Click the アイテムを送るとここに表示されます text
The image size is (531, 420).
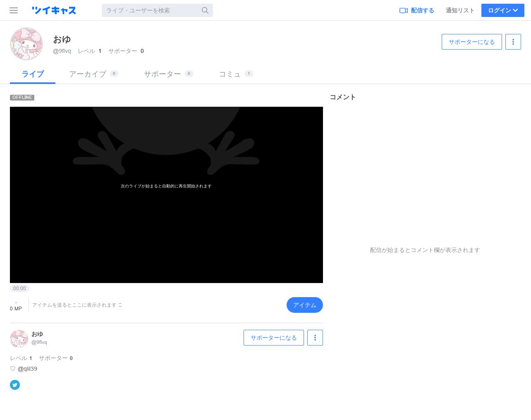(x=77, y=305)
